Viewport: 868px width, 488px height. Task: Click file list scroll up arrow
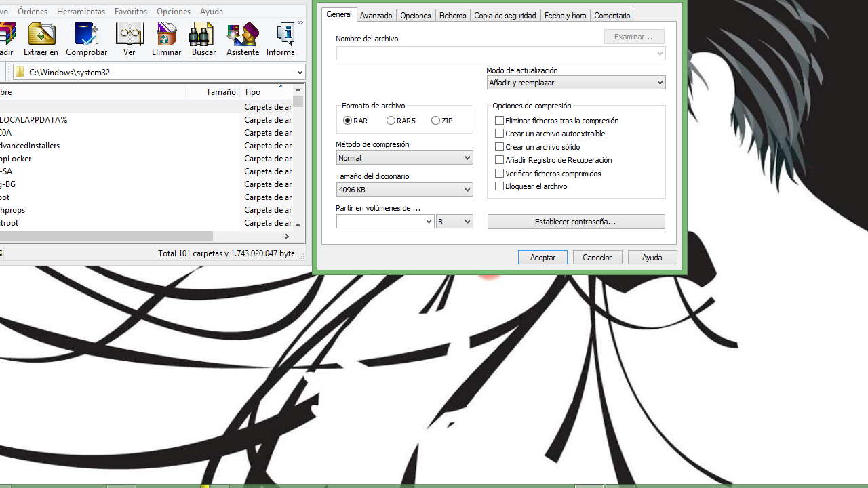click(x=298, y=89)
